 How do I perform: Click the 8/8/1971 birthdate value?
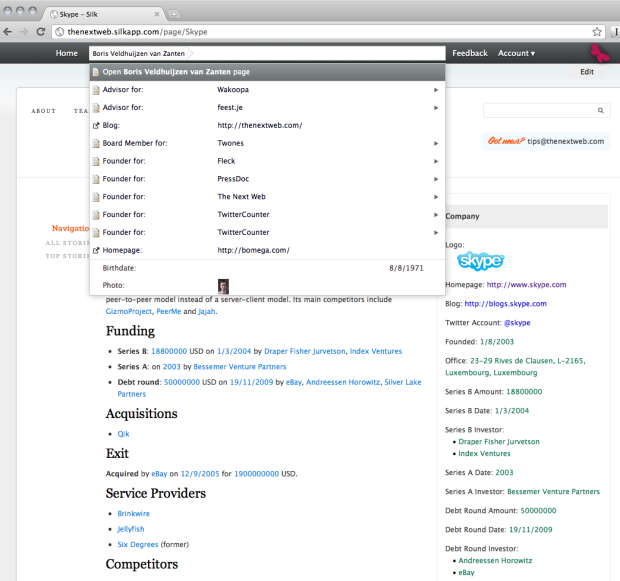[x=406, y=268]
